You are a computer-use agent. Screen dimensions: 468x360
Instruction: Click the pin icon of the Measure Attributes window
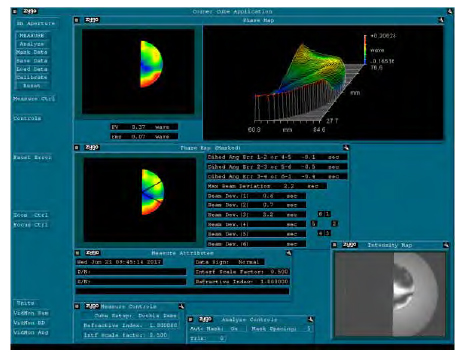pyautogui.click(x=288, y=253)
